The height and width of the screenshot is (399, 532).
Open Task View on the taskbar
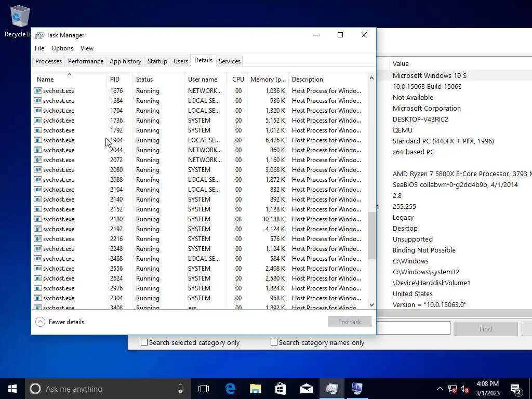point(204,389)
